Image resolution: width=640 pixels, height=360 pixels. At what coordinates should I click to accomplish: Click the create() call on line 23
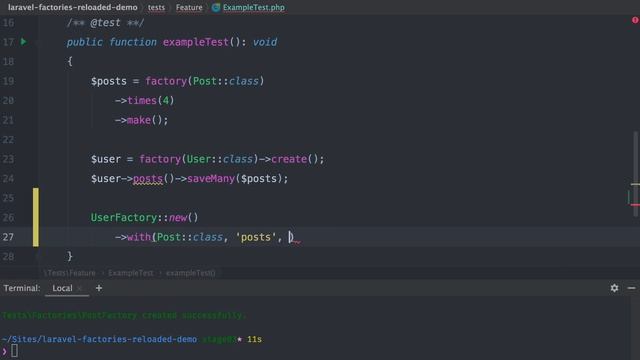[x=295, y=159]
